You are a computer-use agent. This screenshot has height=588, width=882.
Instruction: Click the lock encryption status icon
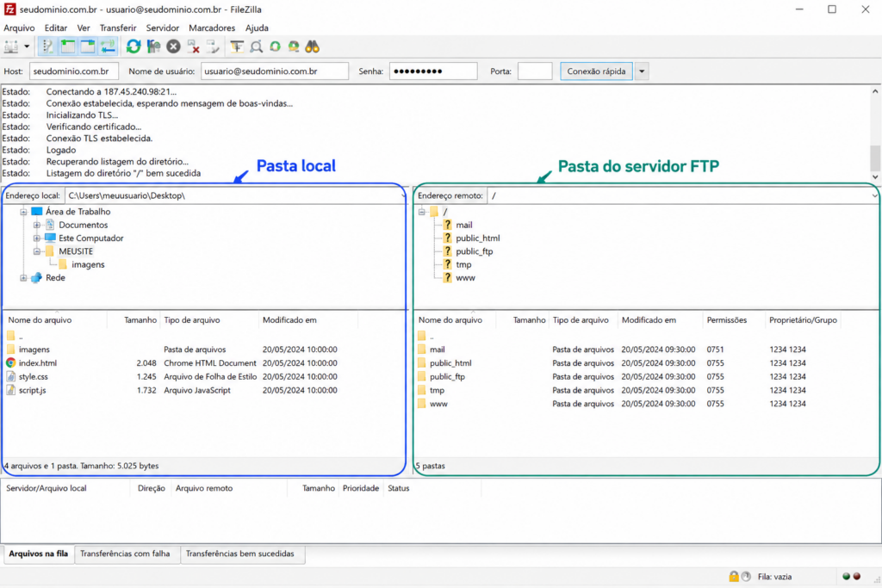point(734,576)
